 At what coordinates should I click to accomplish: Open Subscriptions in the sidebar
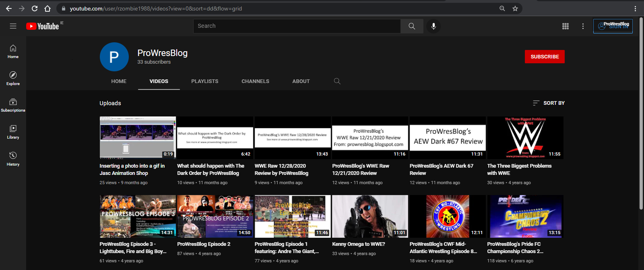coord(13,105)
